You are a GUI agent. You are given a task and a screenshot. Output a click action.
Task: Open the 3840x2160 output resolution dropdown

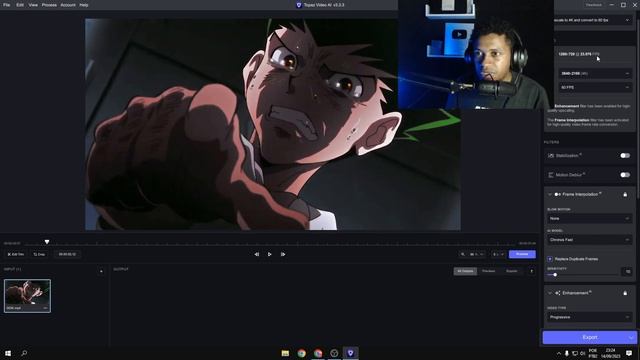click(x=595, y=73)
